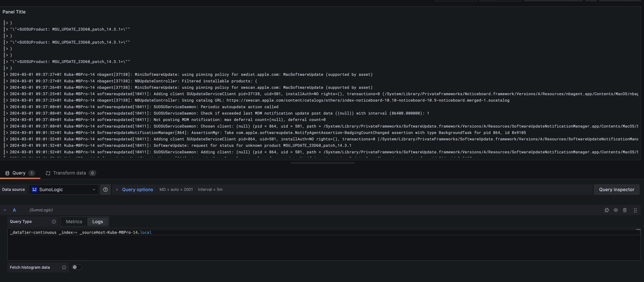Image resolution: width=644 pixels, height=282 pixels.
Task: Click the data source help icon
Action: coord(105,190)
